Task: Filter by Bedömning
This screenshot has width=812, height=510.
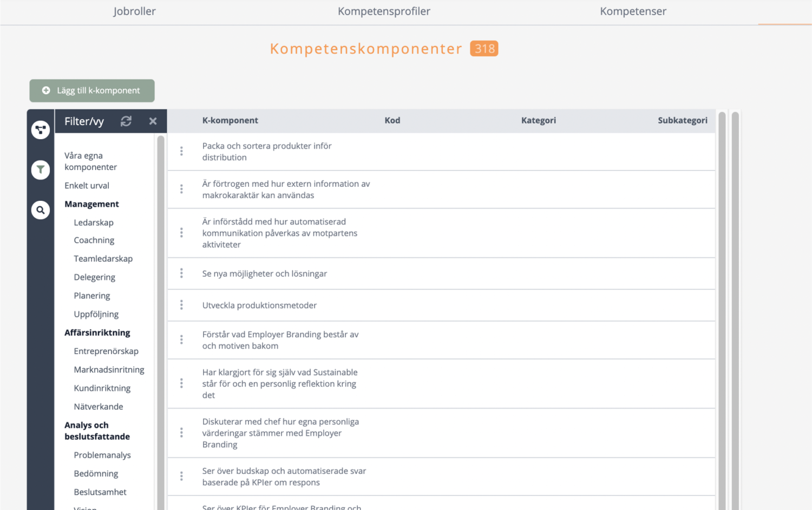Action: point(96,473)
